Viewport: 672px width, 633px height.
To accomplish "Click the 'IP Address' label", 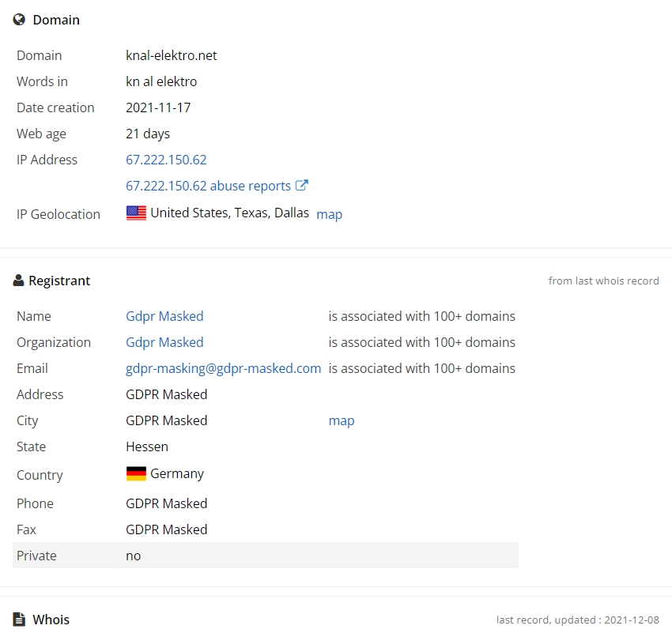I will pyautogui.click(x=47, y=160).
